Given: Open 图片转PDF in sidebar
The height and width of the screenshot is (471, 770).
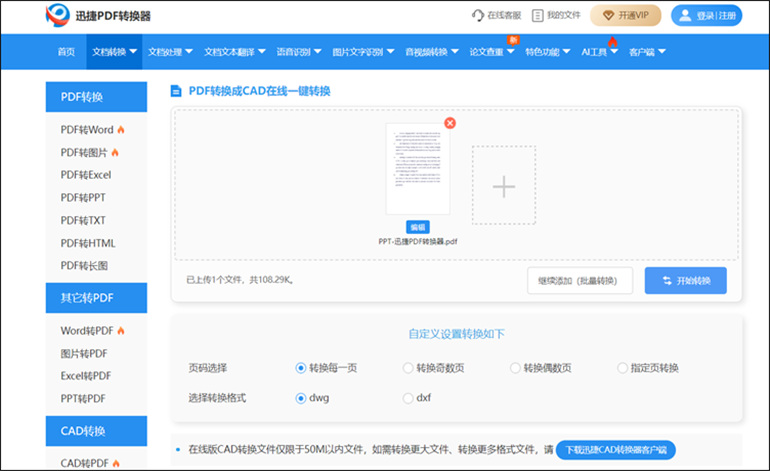Looking at the screenshot, I should tap(84, 353).
